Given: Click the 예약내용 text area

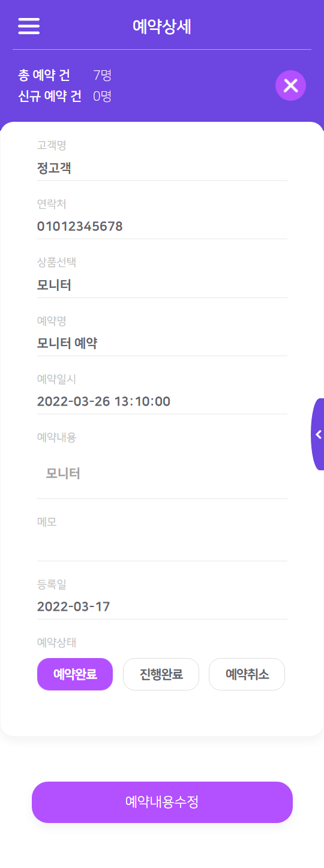Looking at the screenshot, I should 162,474.
